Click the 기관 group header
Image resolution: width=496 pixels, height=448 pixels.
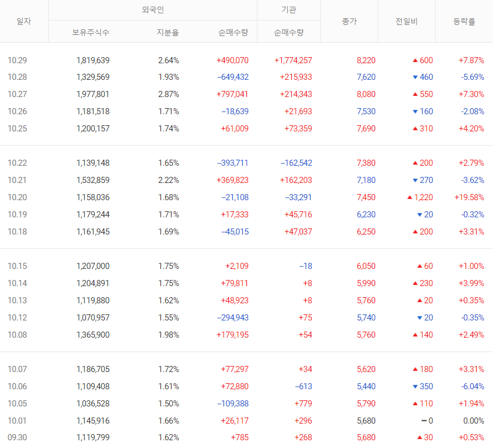click(x=289, y=10)
